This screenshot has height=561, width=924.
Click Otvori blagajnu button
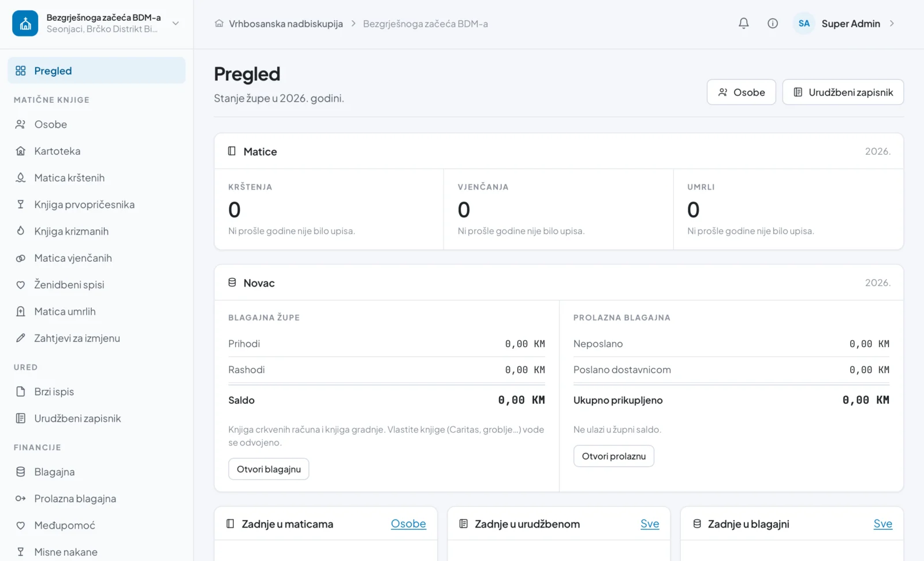click(x=269, y=469)
